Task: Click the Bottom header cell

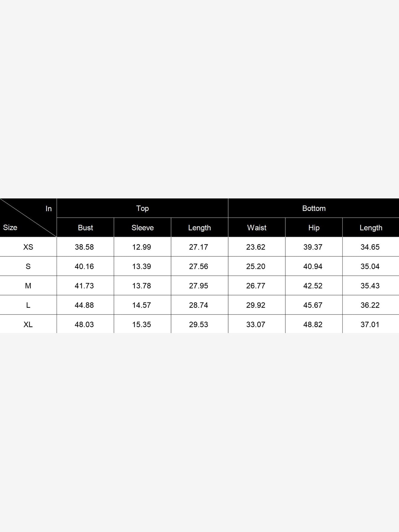Action: 314,208
